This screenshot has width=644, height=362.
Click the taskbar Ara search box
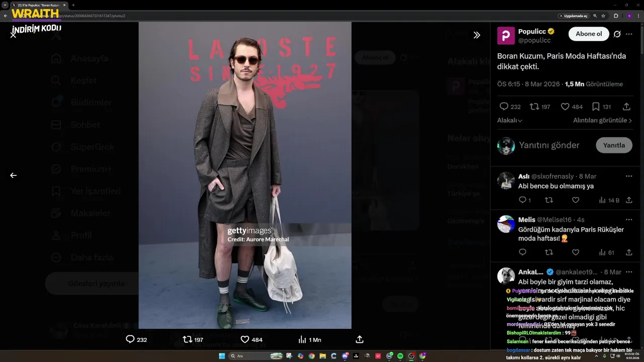(256, 356)
